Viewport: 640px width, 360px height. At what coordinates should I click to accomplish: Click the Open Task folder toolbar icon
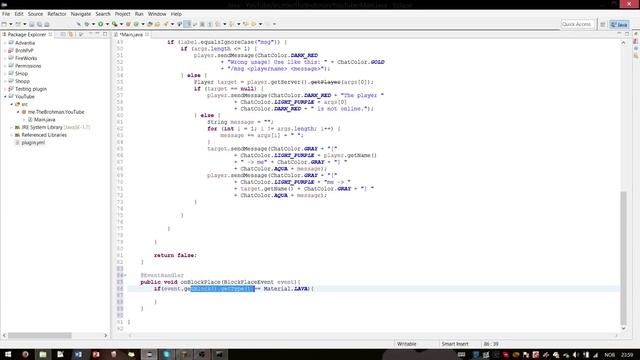point(158,24)
